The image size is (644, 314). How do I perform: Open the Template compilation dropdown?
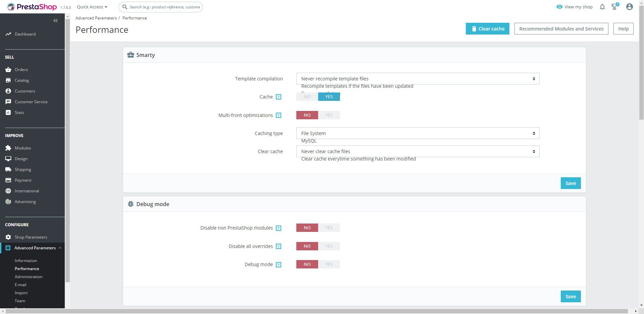[x=418, y=79]
